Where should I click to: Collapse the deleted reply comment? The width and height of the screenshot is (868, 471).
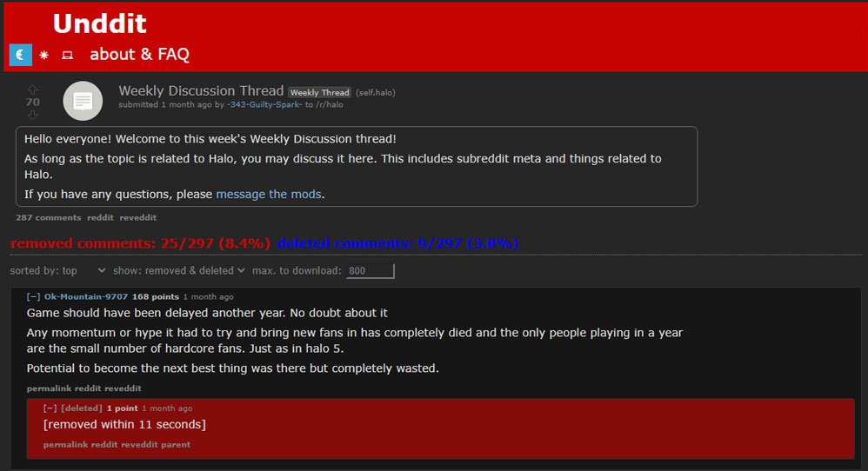50,408
